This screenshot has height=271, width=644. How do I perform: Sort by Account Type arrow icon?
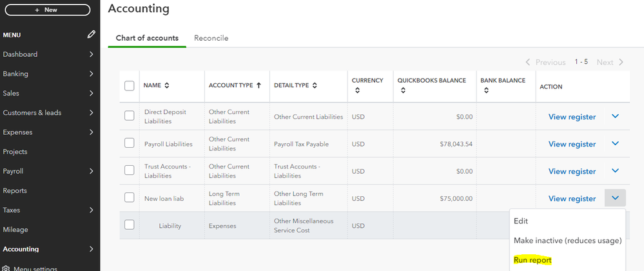(259, 85)
